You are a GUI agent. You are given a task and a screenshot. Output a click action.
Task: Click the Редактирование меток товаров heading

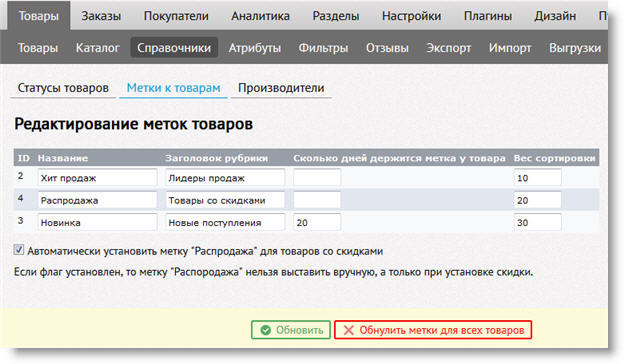(x=133, y=124)
